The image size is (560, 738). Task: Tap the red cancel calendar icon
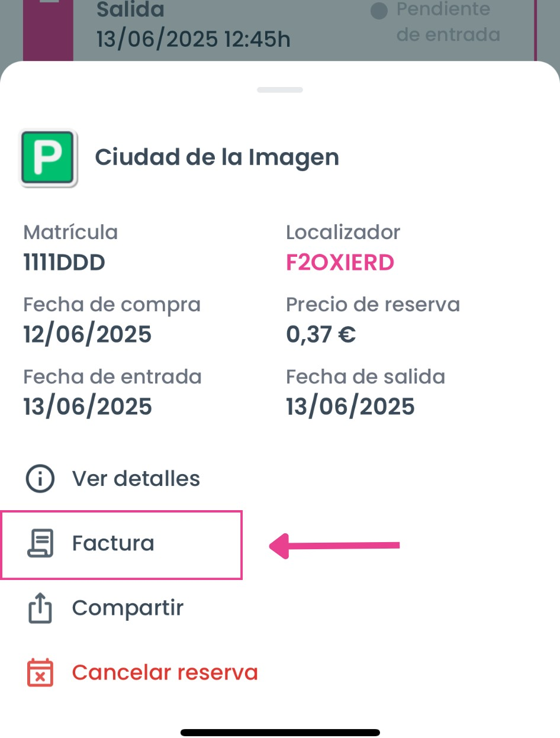[40, 673]
